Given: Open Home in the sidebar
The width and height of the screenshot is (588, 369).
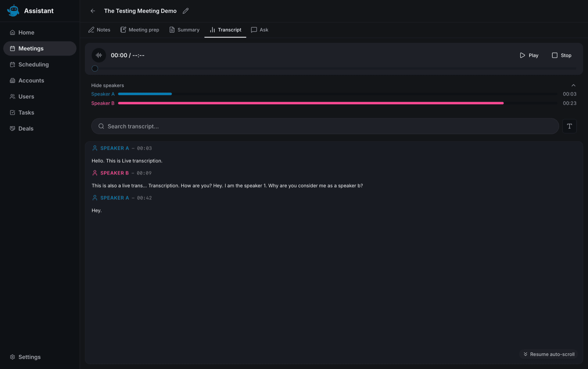Looking at the screenshot, I should click(x=40, y=32).
